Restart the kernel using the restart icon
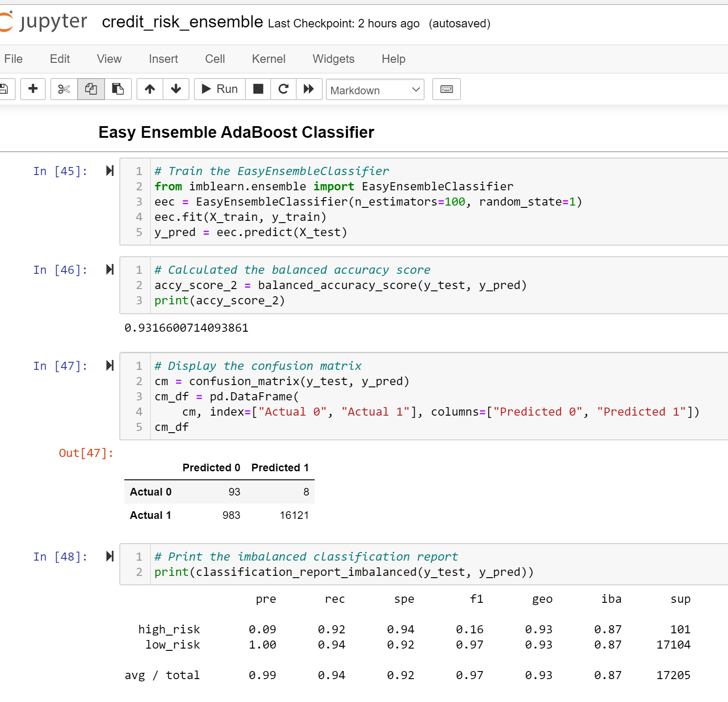 pyautogui.click(x=283, y=89)
